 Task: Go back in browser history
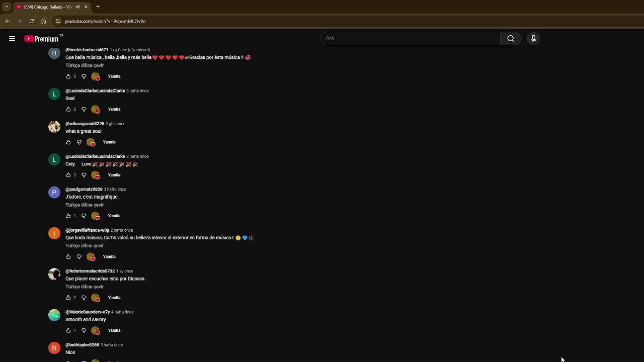point(7,21)
